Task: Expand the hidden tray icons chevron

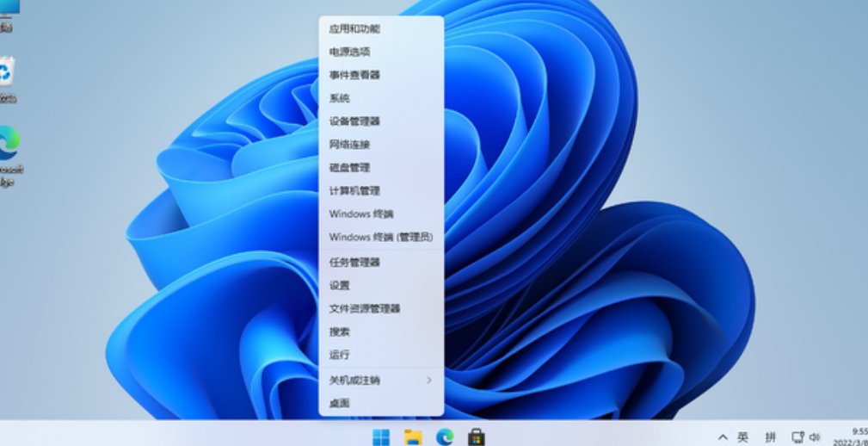Action: (722, 437)
